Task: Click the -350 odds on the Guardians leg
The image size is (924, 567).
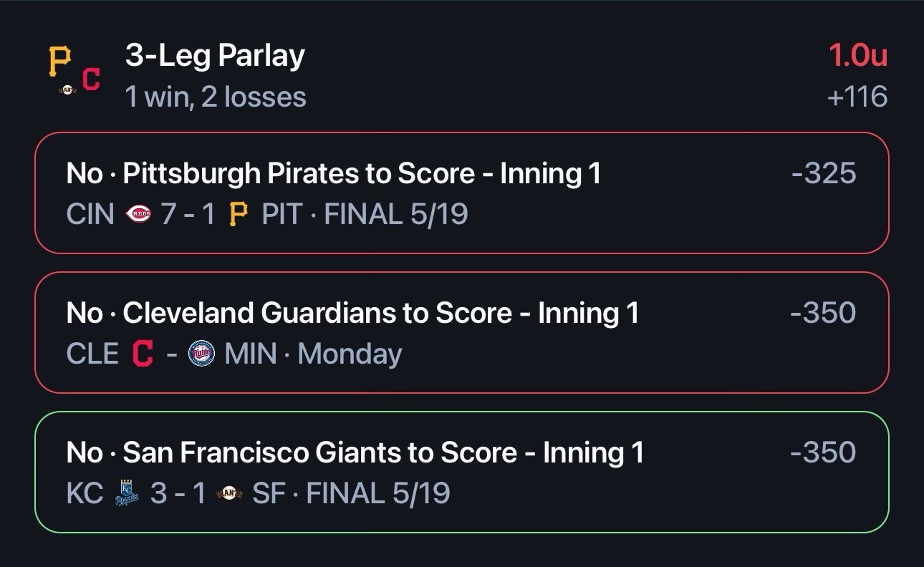Action: pos(823,313)
